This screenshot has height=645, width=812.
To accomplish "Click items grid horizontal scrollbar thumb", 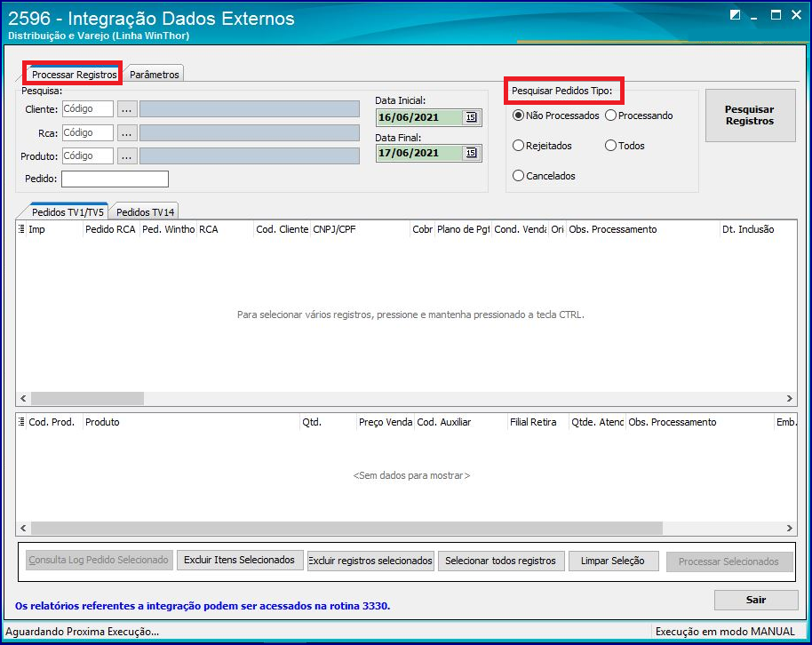I will 346,529.
